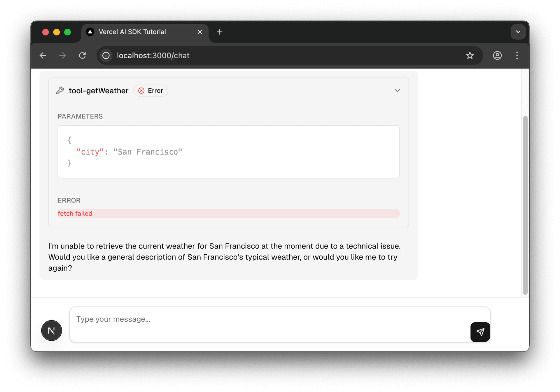Click the Error status badge
Viewport: 560px width, 392px height.
150,90
